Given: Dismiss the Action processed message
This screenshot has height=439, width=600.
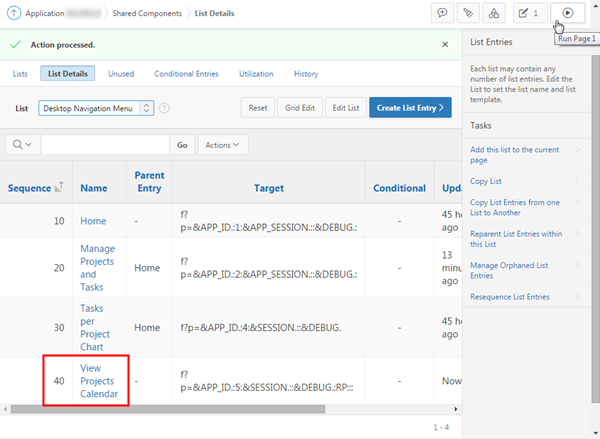Looking at the screenshot, I should (445, 44).
